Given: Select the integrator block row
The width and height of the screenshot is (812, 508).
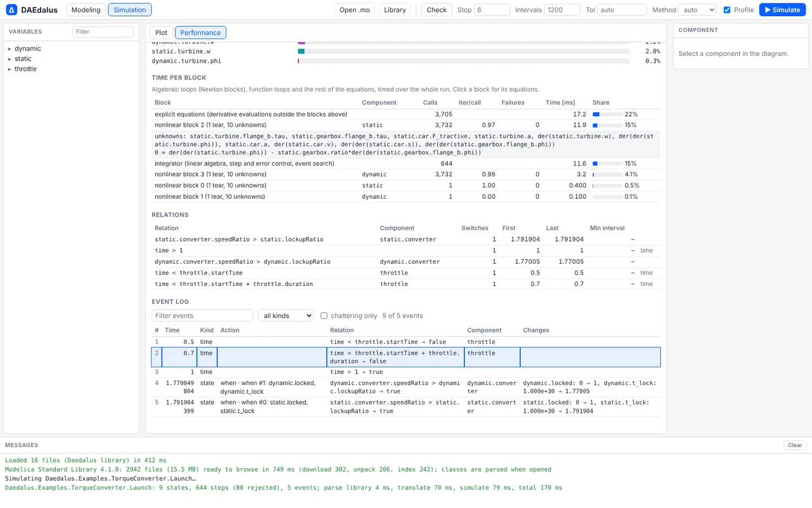Looking at the screenshot, I should 405,164.
